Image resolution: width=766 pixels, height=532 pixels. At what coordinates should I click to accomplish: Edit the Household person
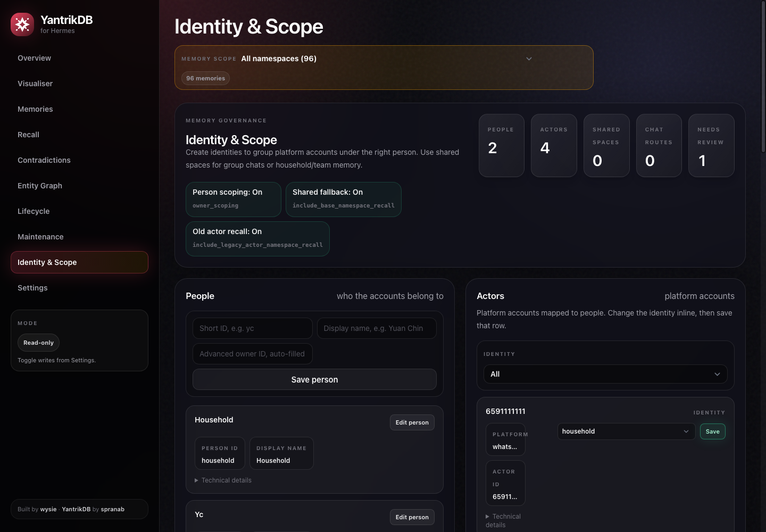412,422
